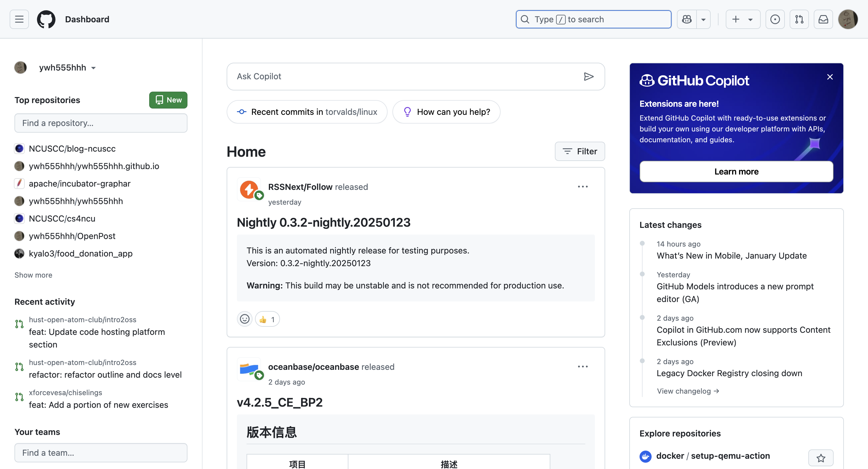Viewport: 868px width, 469px height.
Task: Open NCUSCC/blog-ncuscc repository
Action: (72, 149)
